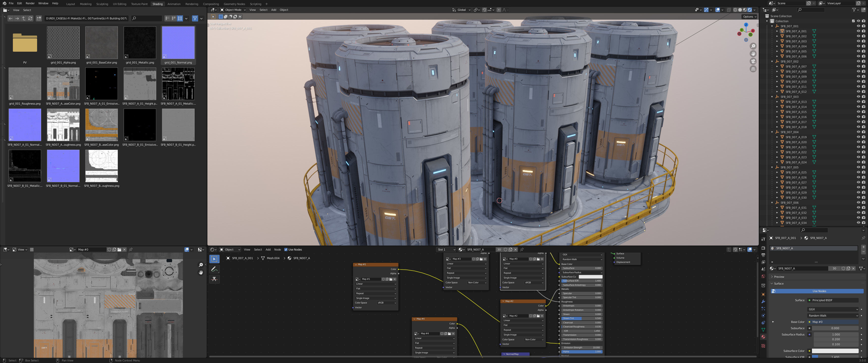Toggle file browser filter funnel
Screen dimensions: 868x363
pyautogui.click(x=195, y=18)
